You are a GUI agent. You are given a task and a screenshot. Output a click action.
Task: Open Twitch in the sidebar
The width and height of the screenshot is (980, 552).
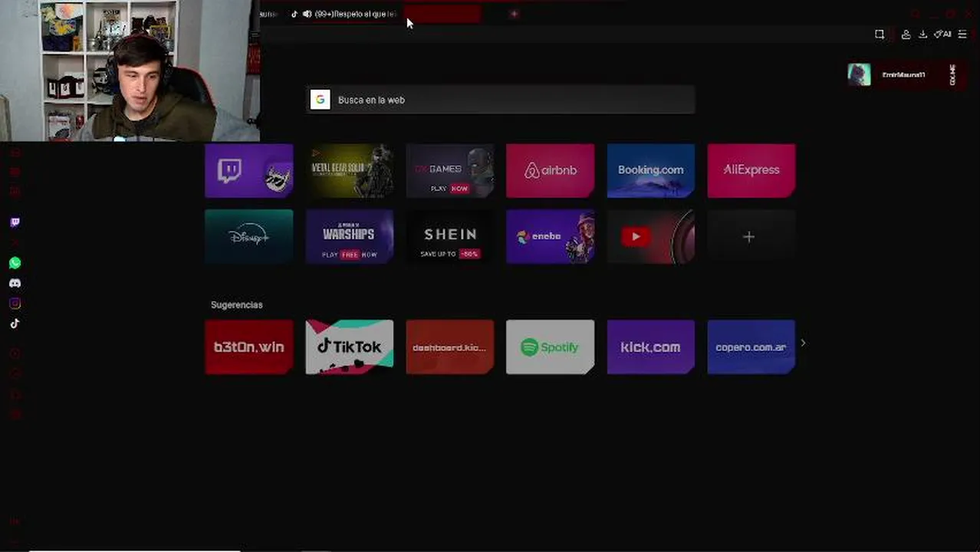click(15, 222)
